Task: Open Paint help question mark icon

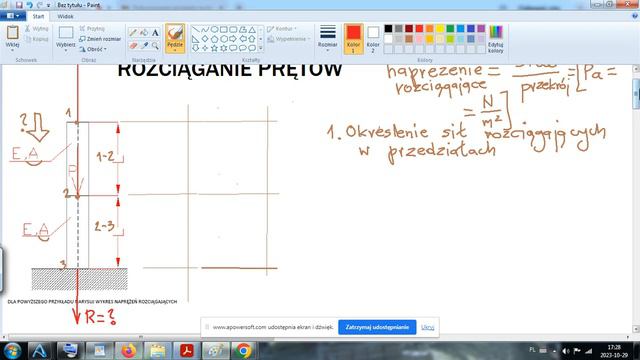Action: coord(635,16)
